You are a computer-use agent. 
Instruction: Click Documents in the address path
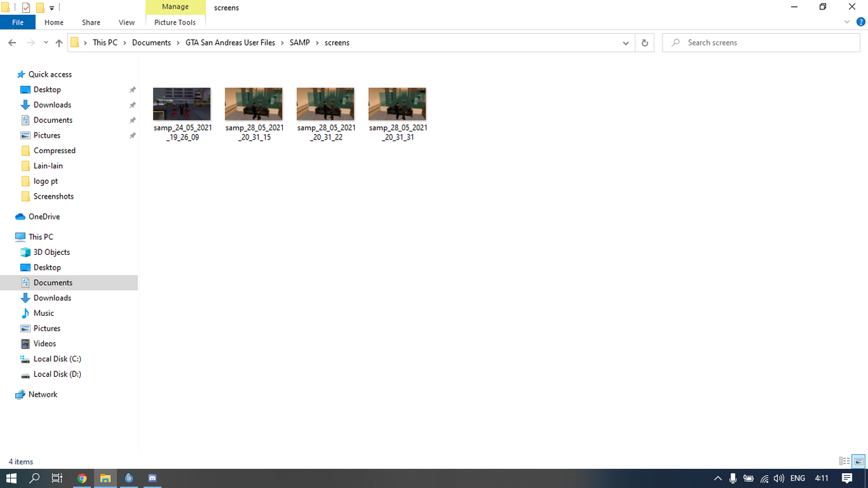[x=151, y=43]
